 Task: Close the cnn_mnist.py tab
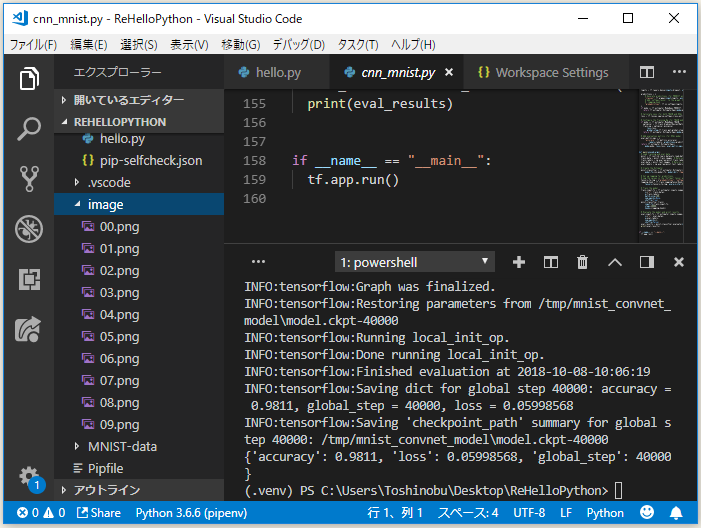[x=449, y=72]
